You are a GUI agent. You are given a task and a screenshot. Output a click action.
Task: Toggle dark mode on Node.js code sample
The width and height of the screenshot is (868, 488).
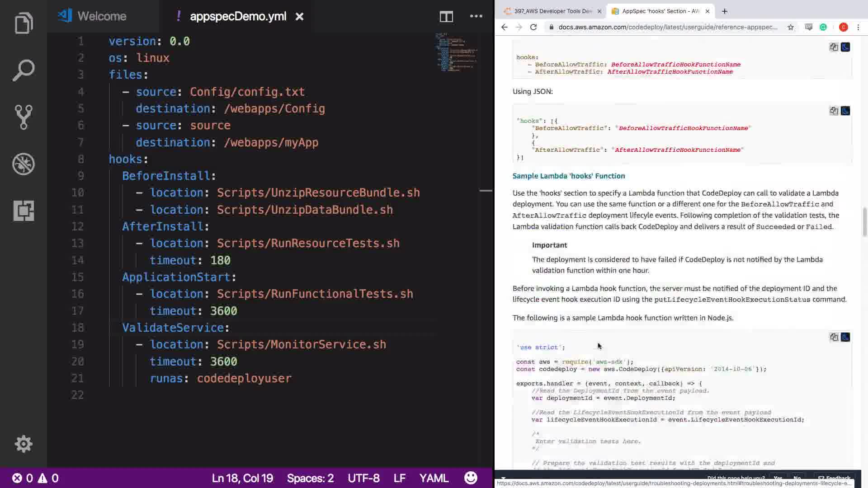845,337
